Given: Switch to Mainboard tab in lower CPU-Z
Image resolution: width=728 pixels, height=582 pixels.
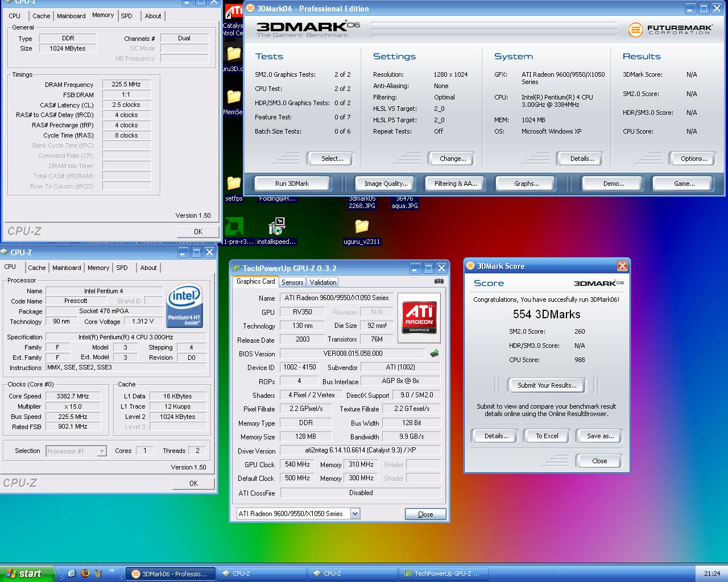Looking at the screenshot, I should tap(67, 268).
